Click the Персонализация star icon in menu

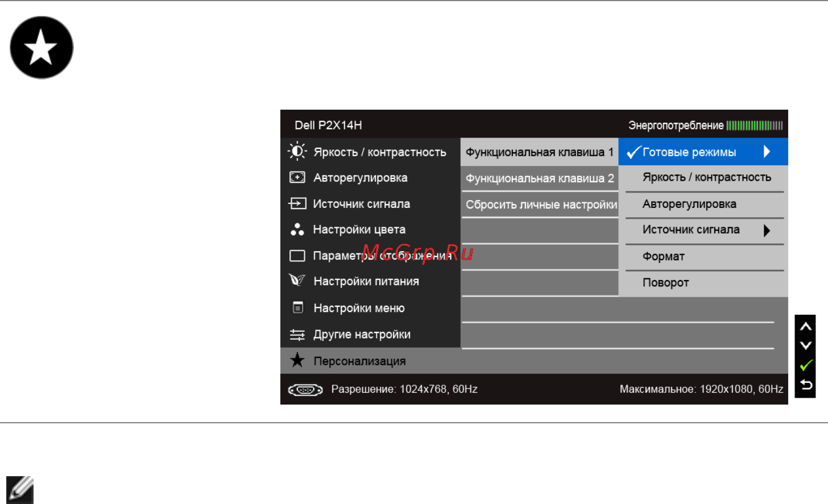[297, 360]
